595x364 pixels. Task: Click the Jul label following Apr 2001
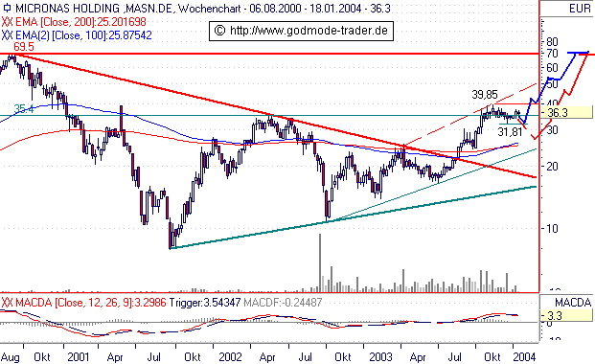tap(154, 357)
